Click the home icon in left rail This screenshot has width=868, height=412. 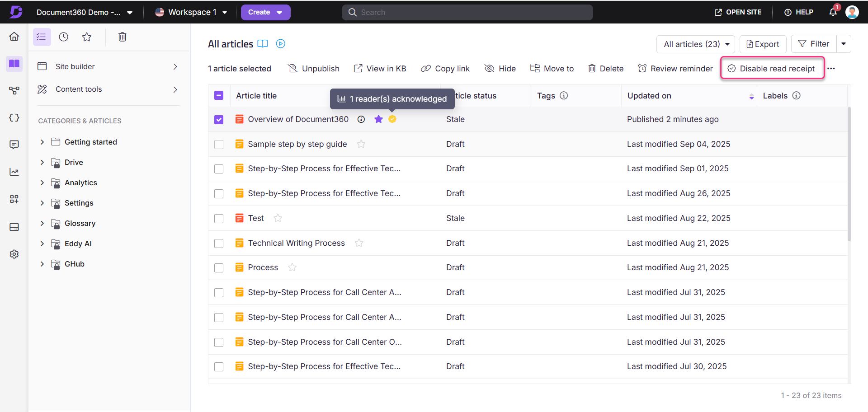click(x=14, y=37)
